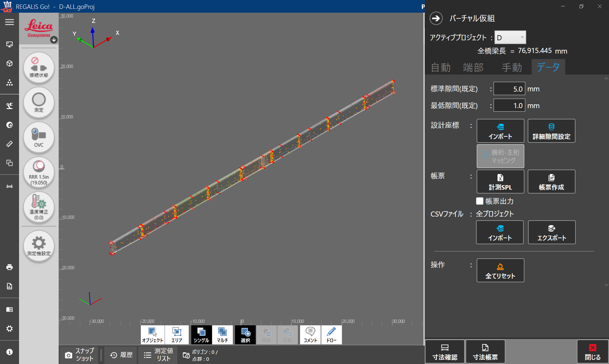Switch to the 自動 tab
This screenshot has width=609, height=364.
click(441, 67)
